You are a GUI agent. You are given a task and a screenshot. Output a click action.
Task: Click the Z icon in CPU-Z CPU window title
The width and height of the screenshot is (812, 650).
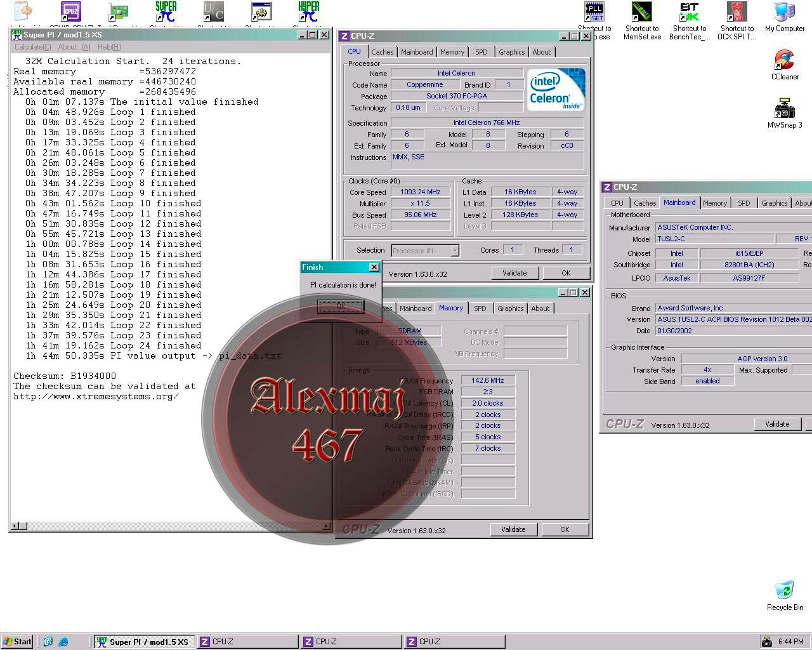tap(343, 36)
